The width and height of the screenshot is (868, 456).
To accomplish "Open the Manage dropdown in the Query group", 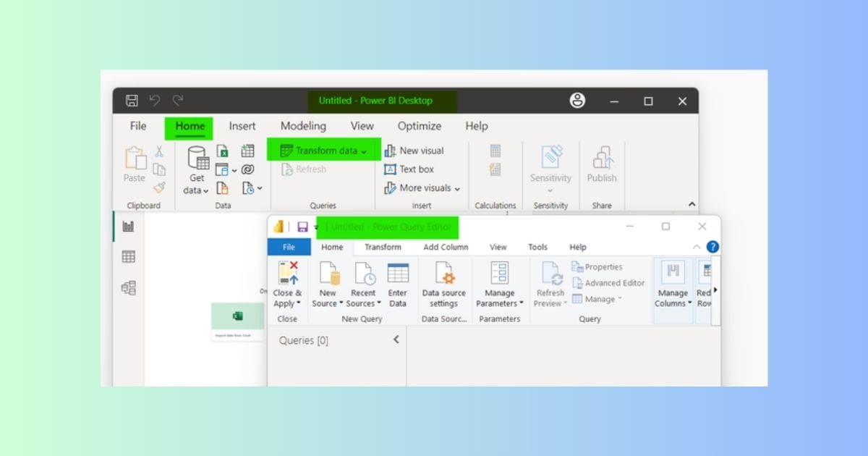I will pos(620,300).
